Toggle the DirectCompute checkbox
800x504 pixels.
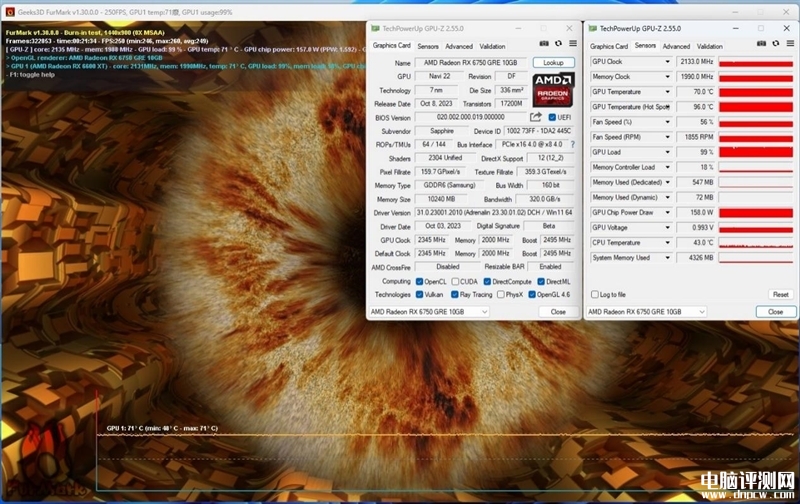tap(487, 282)
